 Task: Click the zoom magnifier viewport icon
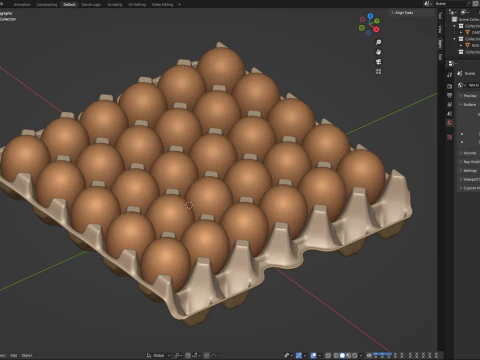pos(378,42)
